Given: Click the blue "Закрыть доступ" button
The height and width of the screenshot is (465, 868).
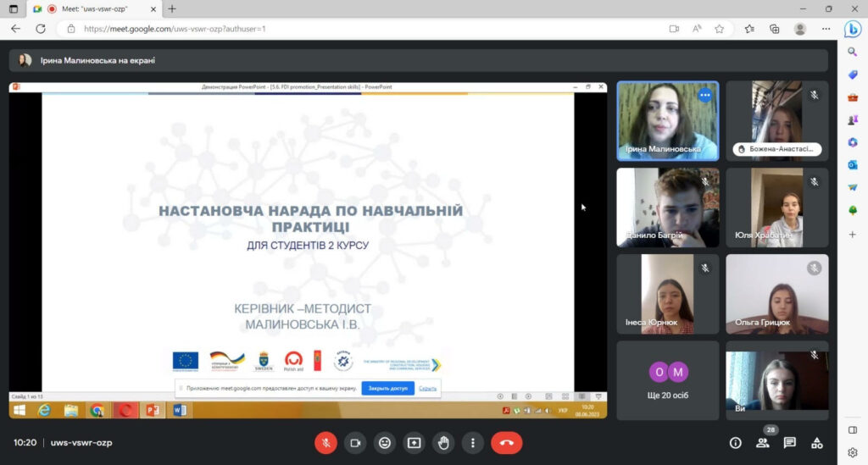Looking at the screenshot, I should point(387,388).
